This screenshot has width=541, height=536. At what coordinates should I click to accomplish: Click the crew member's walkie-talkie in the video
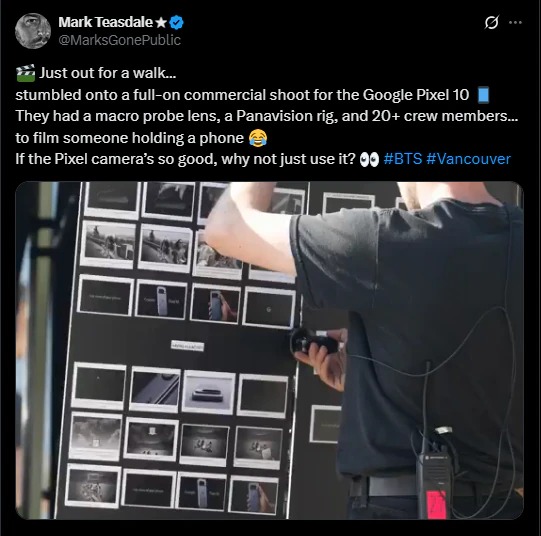coord(435,476)
